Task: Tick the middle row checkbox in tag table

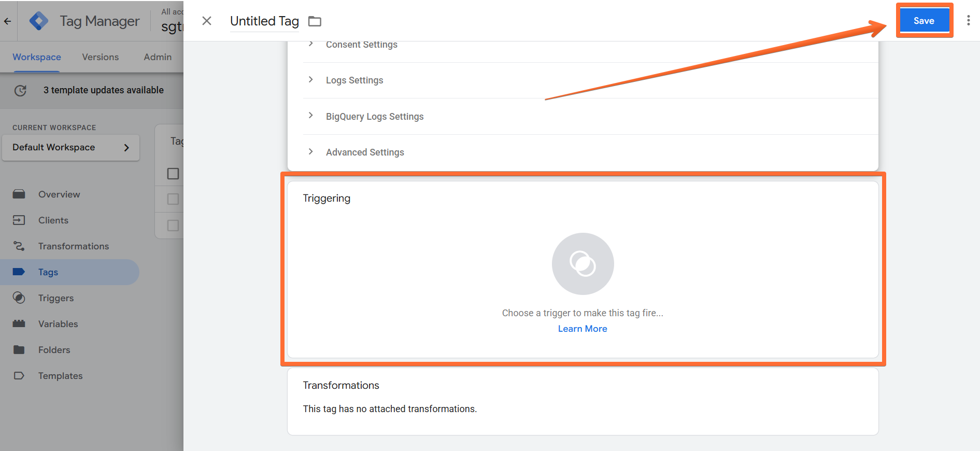Action: click(173, 200)
